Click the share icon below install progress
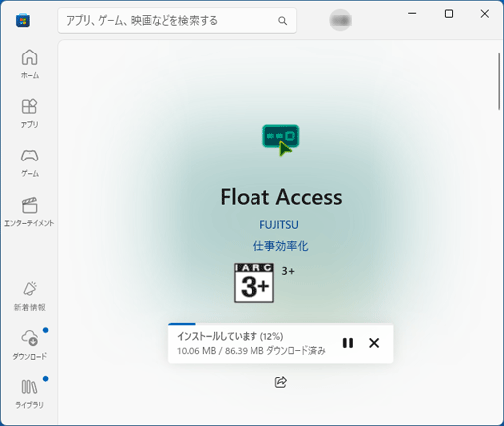This screenshot has height=426, width=504. pos(281,382)
